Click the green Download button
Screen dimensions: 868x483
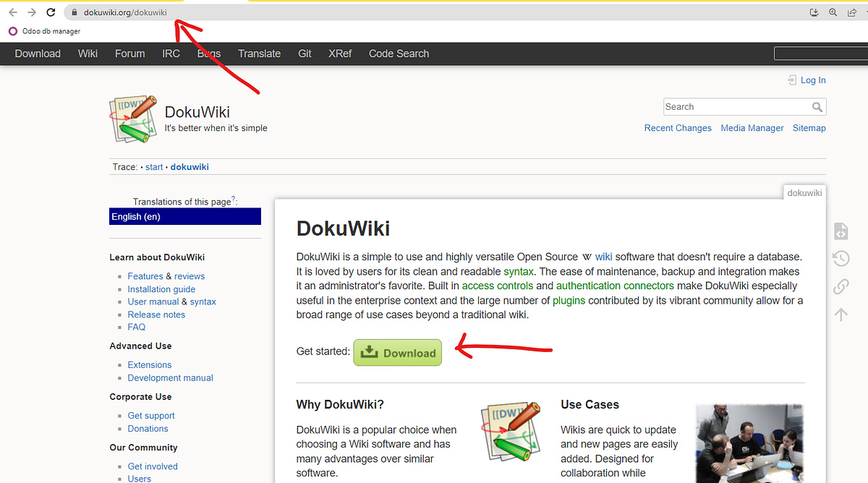pyautogui.click(x=397, y=352)
